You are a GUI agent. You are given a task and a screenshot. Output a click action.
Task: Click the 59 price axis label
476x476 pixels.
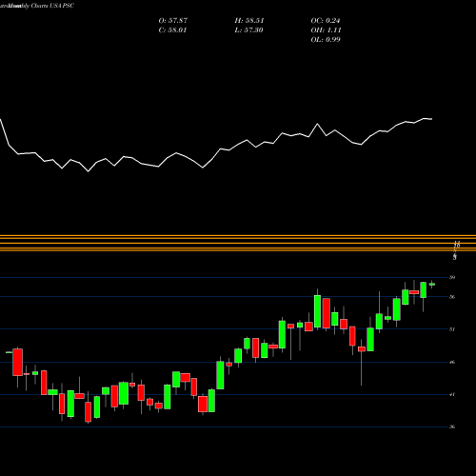point(452,277)
